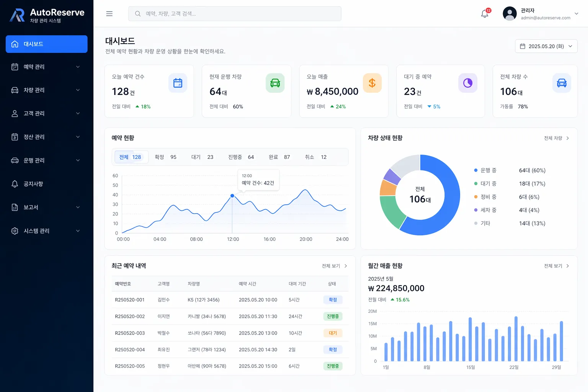Screen dimensions: 588x392
Task: Click the 정산 관리 sidebar icon
Action: point(15,137)
